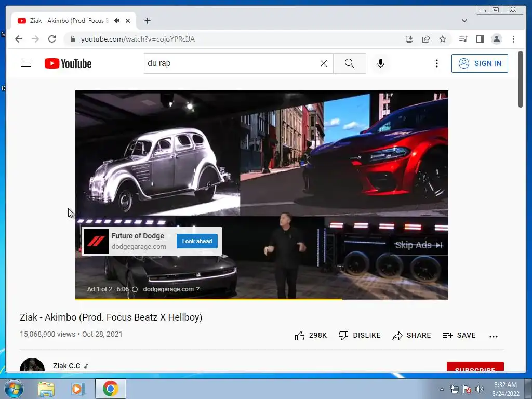Open ad info circle icon
Screen dimensions: 532x399
(x=135, y=289)
